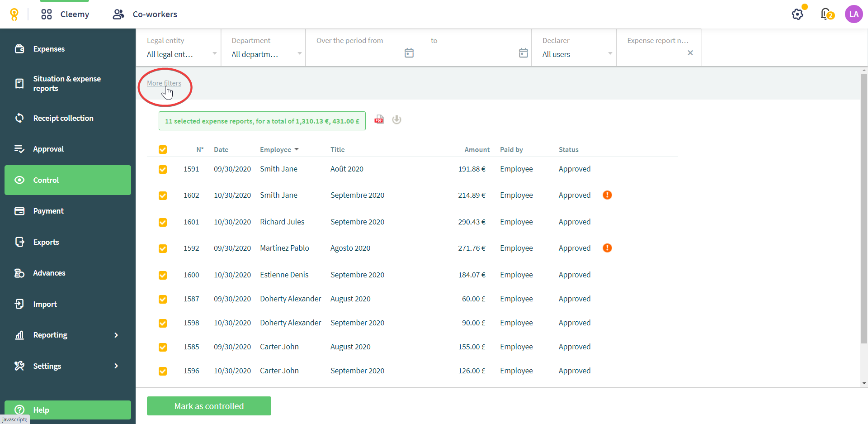Screen dimensions: 868x424
Task: Clear the expense report number field
Action: 690,53
